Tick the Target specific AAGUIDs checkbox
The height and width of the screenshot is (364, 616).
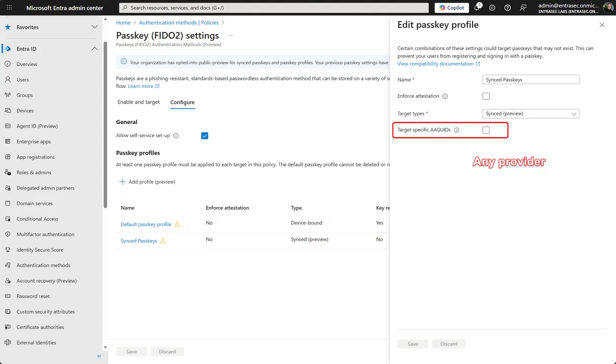(486, 130)
